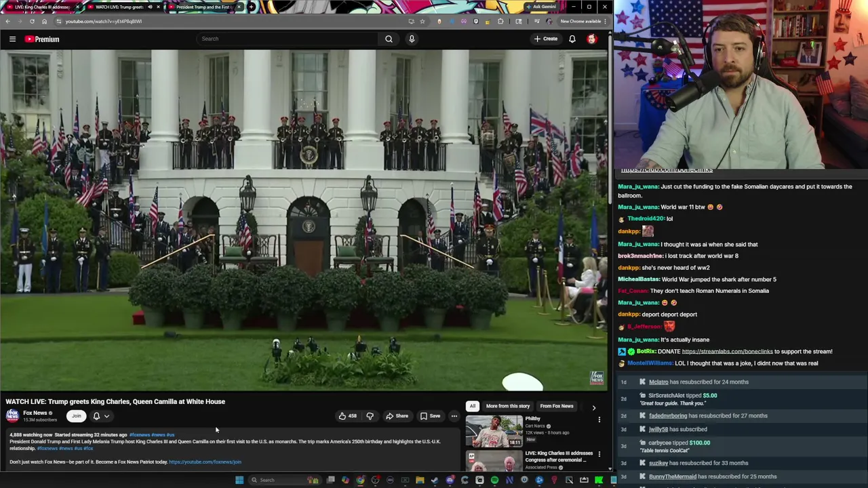Open the youtube.com/foxnews/join link
Image resolution: width=868 pixels, height=488 pixels.
pyautogui.click(x=205, y=462)
